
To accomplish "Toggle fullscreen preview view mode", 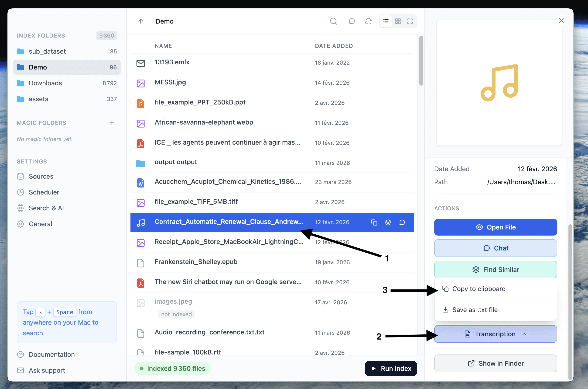I will pos(410,21).
